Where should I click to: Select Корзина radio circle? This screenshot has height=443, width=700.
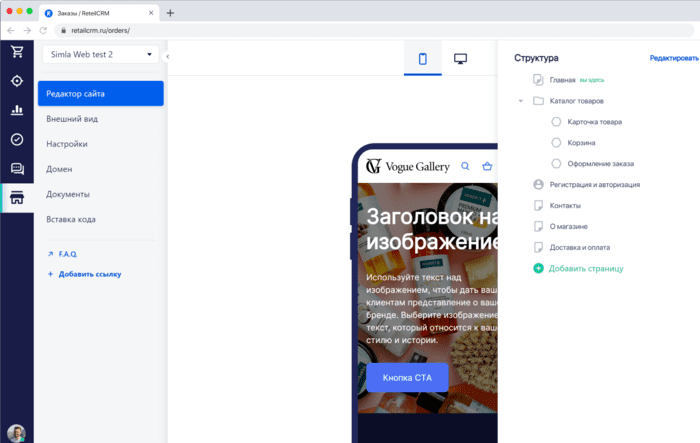[556, 143]
